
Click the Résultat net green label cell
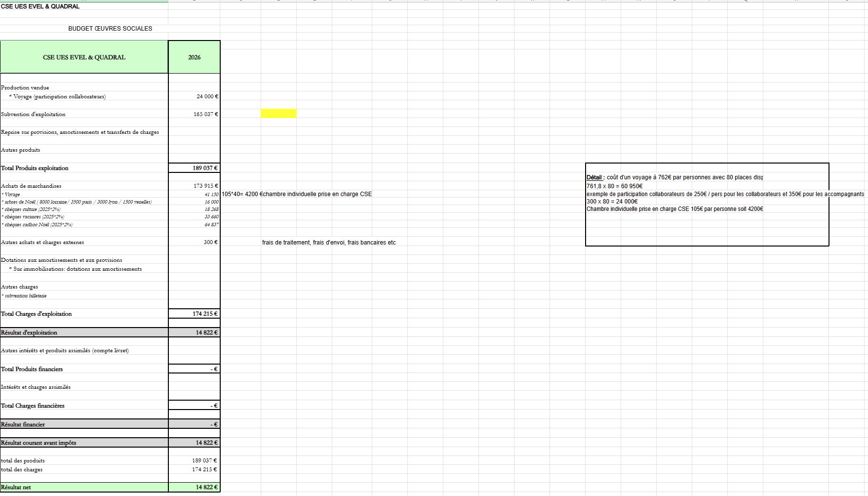pyautogui.click(x=16, y=487)
